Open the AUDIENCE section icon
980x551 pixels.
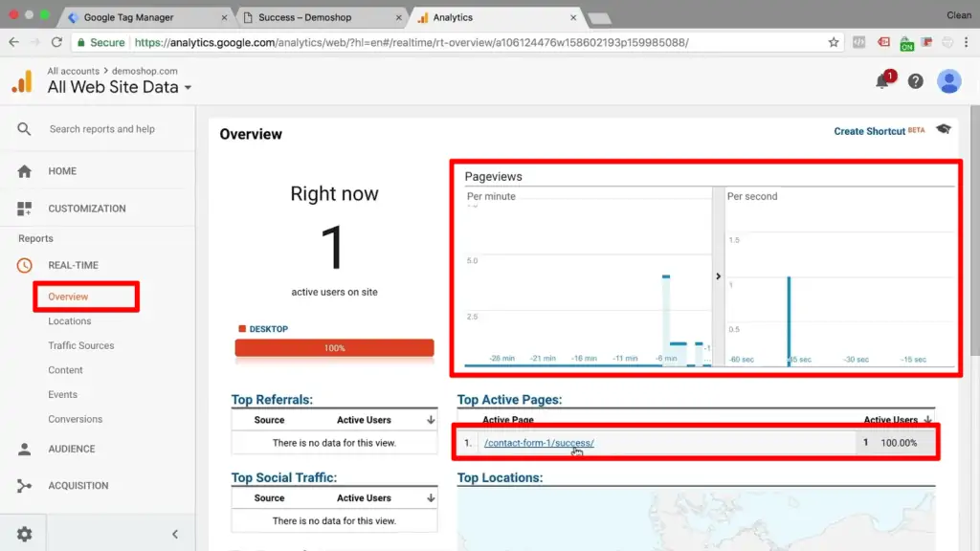24,448
